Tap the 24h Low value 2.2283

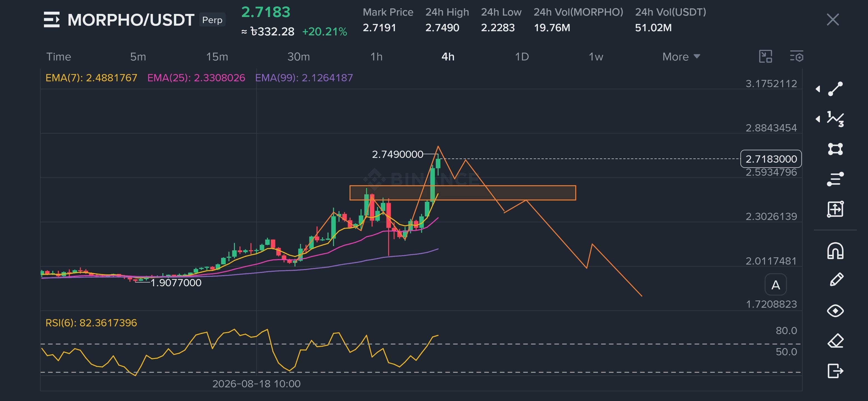[x=498, y=28]
